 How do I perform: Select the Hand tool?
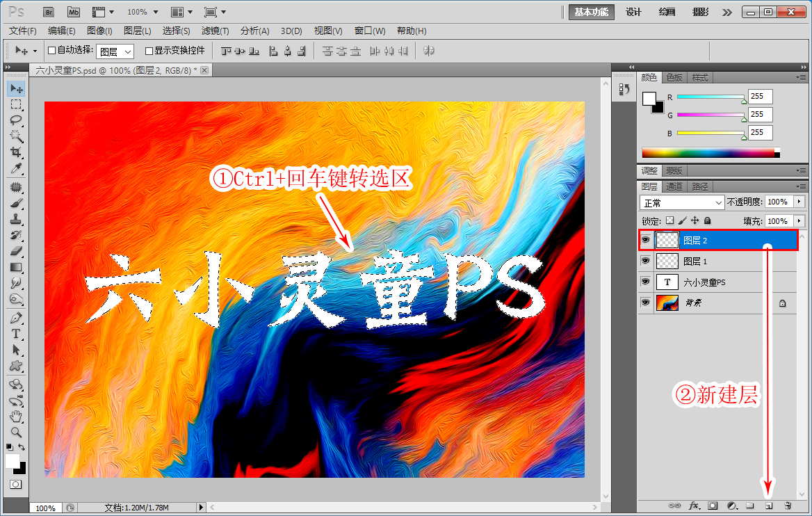tap(16, 416)
